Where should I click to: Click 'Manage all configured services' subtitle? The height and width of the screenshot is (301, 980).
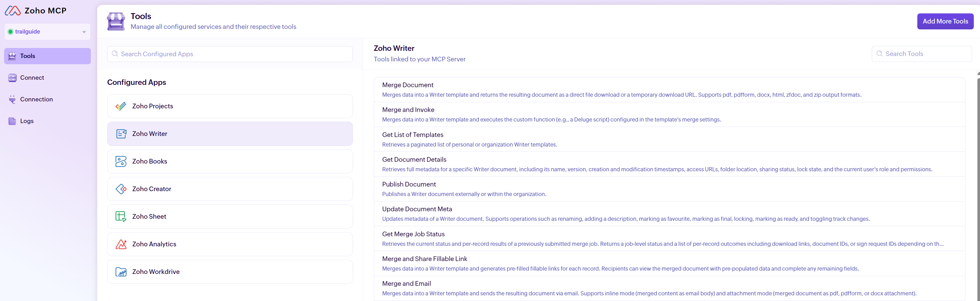[x=213, y=27]
